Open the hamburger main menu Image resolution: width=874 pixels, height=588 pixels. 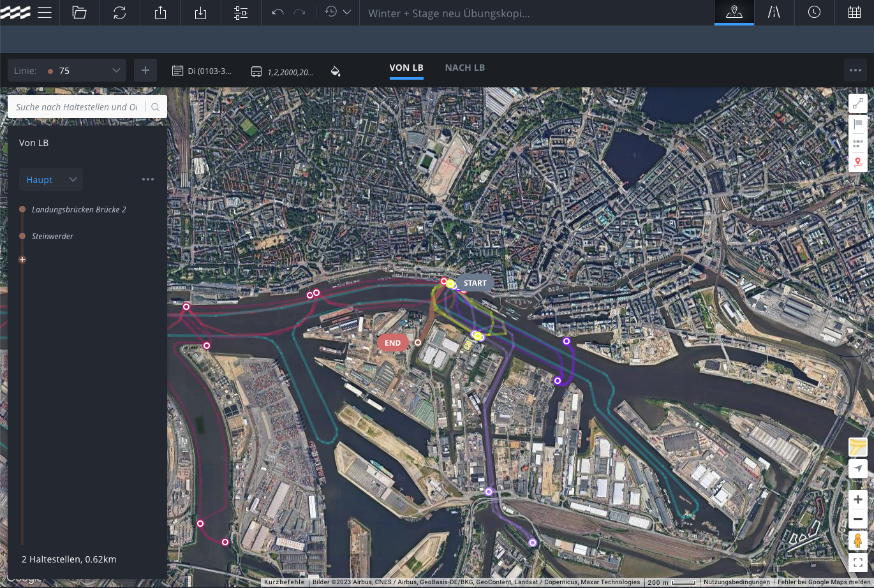tap(45, 13)
